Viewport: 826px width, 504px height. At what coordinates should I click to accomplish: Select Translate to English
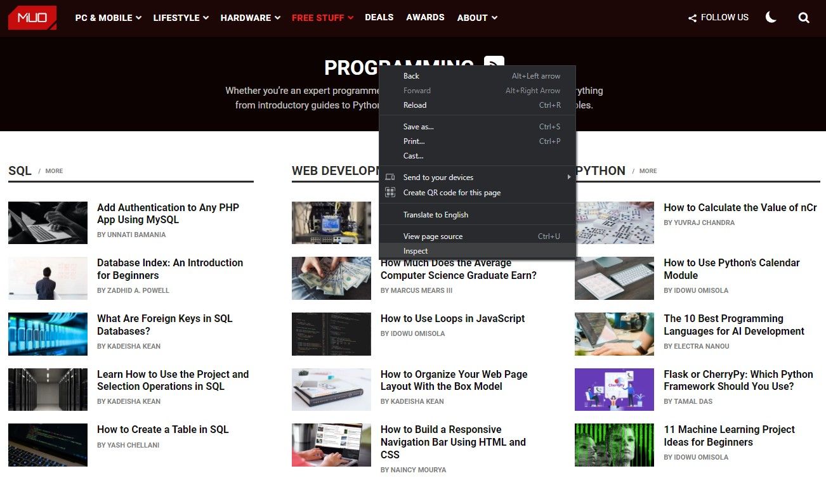(477, 215)
